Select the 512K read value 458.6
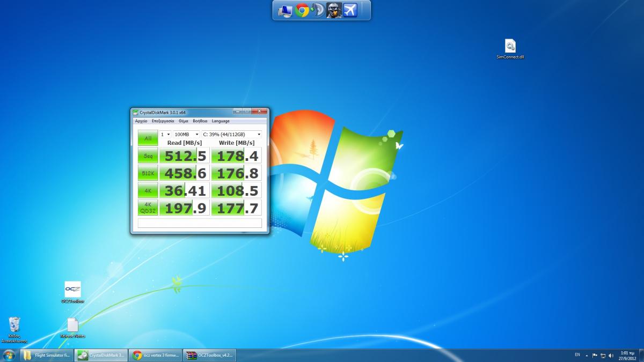644x362 pixels. [185, 173]
